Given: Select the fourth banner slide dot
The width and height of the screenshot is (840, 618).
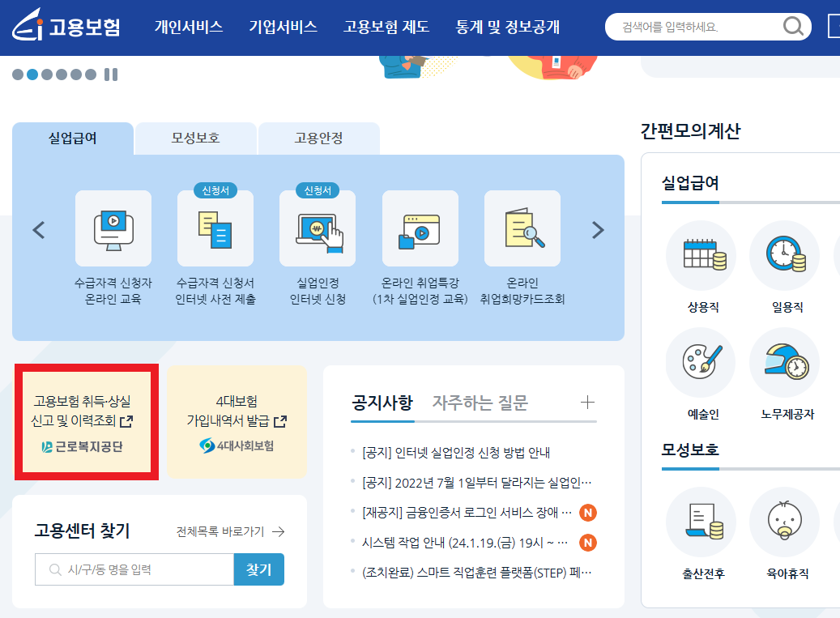Looking at the screenshot, I should (x=62, y=75).
